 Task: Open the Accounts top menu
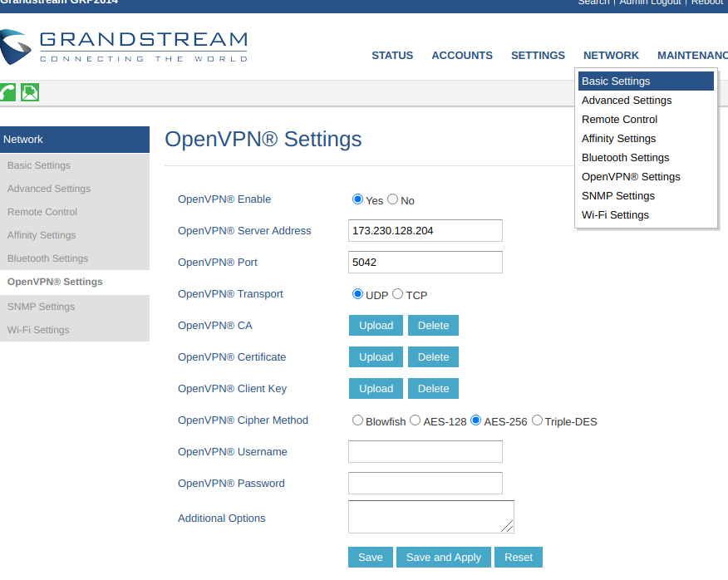(x=461, y=56)
